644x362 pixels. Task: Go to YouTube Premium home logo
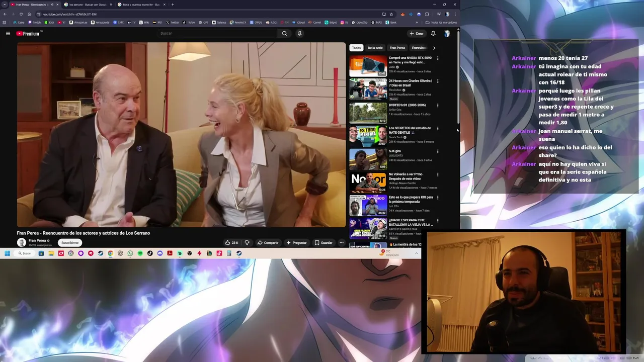tap(28, 34)
